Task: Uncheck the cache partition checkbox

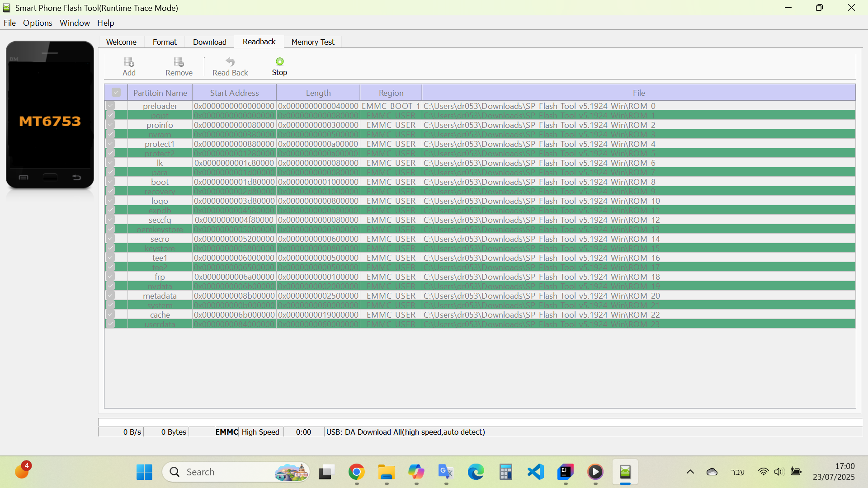Action: click(110, 314)
